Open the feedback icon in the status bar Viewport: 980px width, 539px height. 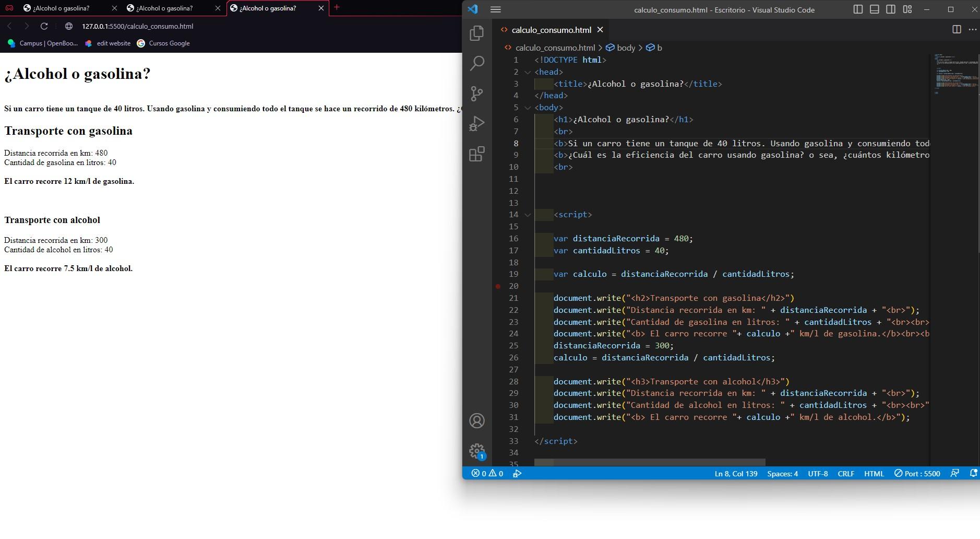tap(954, 474)
